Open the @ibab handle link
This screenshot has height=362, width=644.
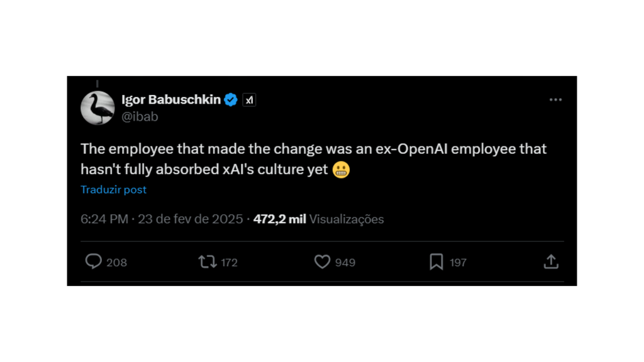[x=140, y=116]
